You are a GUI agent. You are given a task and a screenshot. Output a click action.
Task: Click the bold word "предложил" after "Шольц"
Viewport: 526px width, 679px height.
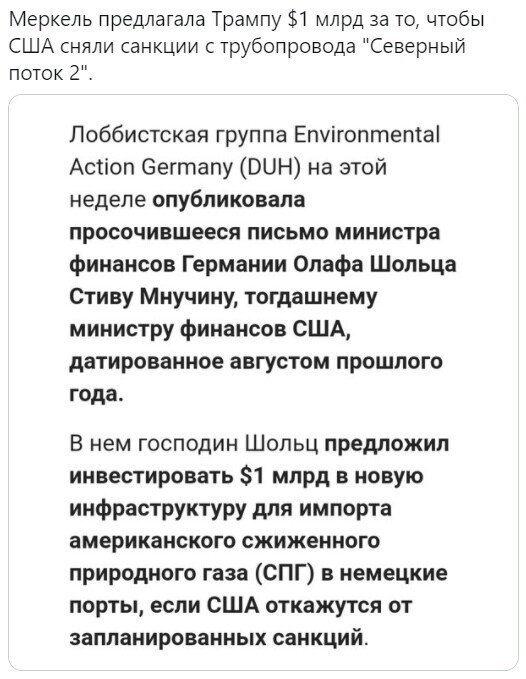[x=387, y=444]
